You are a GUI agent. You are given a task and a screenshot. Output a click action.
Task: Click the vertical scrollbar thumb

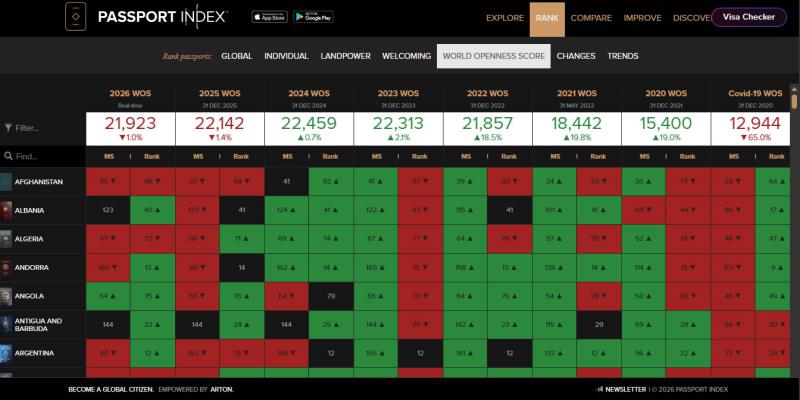click(794, 97)
